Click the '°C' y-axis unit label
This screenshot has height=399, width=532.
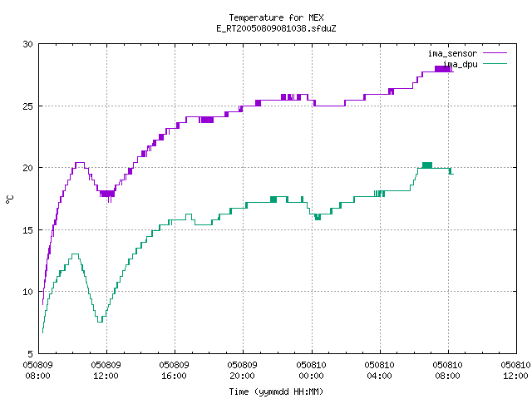tap(9, 199)
